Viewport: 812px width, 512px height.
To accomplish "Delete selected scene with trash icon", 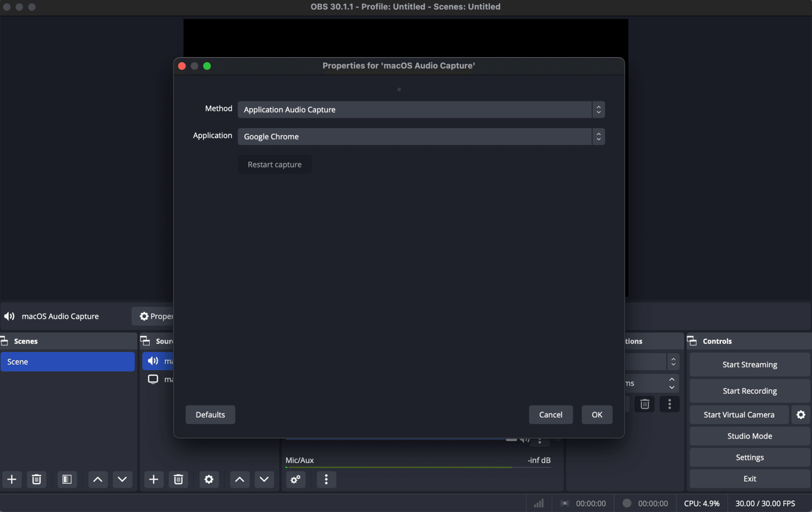I will point(36,479).
